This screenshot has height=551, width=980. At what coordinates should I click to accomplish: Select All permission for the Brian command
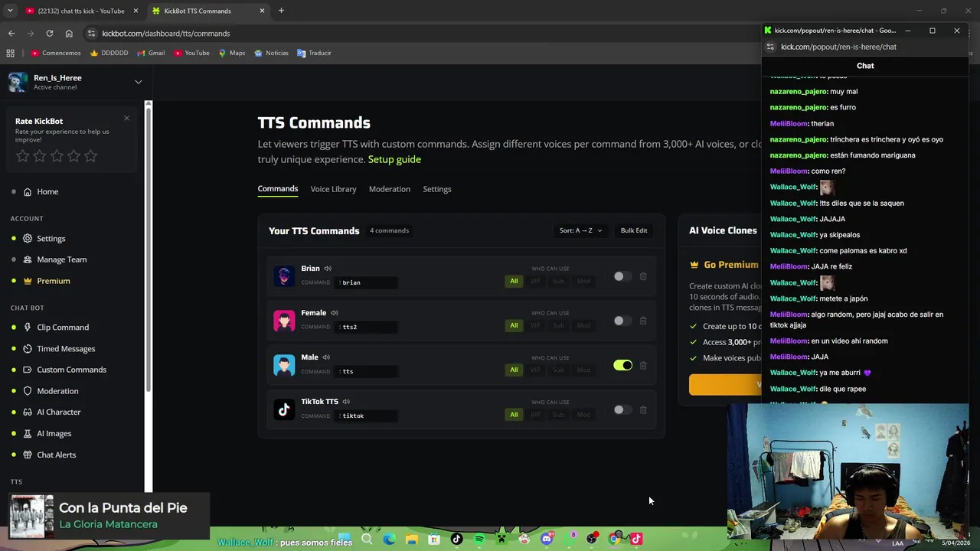514,281
